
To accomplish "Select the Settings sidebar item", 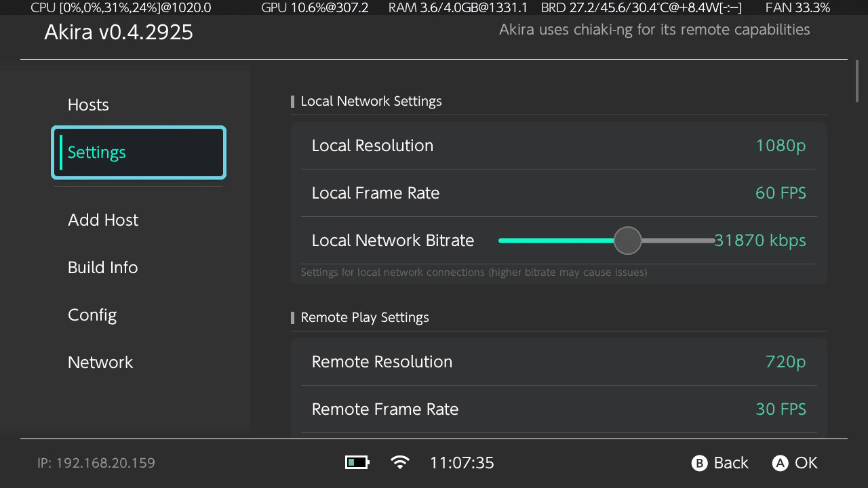I will pos(138,152).
